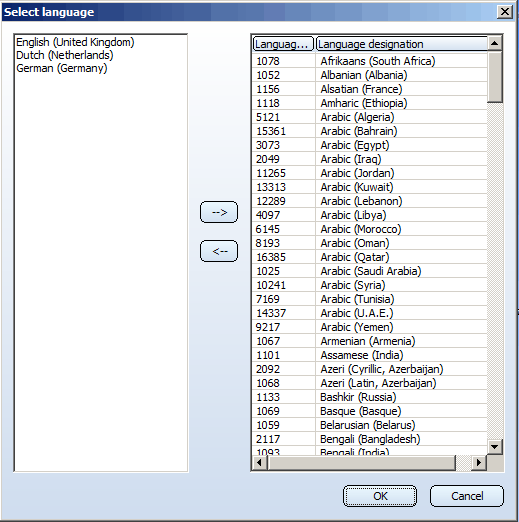
Task: Select Arabic (Egypt) row
Action: pyautogui.click(x=370, y=145)
